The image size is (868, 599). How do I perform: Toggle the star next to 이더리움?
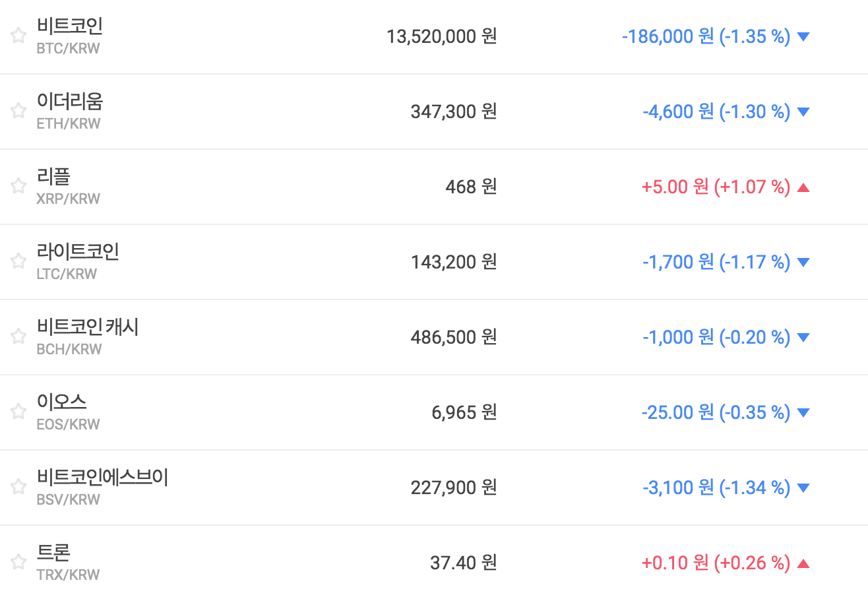click(x=18, y=111)
